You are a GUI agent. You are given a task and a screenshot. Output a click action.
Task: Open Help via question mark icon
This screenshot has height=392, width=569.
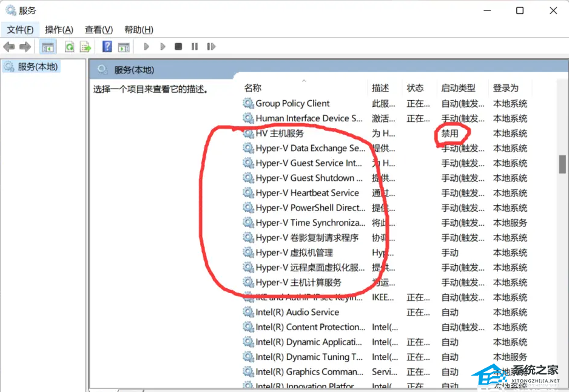107,47
